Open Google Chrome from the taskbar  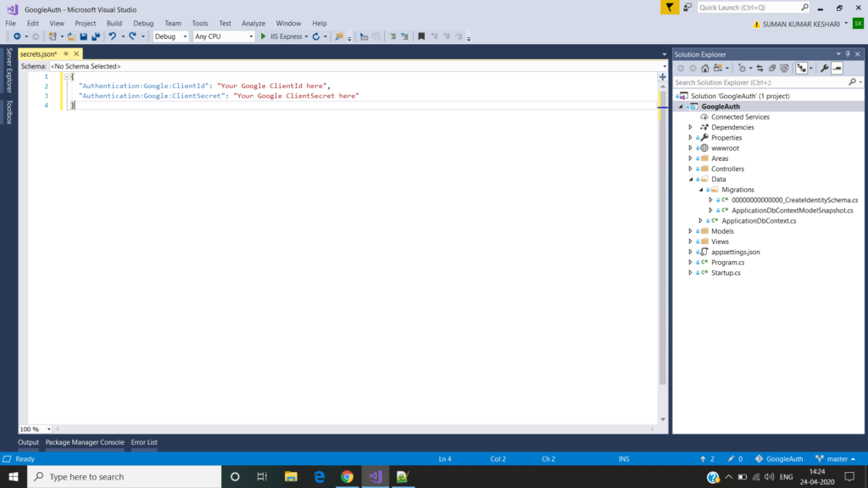click(x=347, y=476)
